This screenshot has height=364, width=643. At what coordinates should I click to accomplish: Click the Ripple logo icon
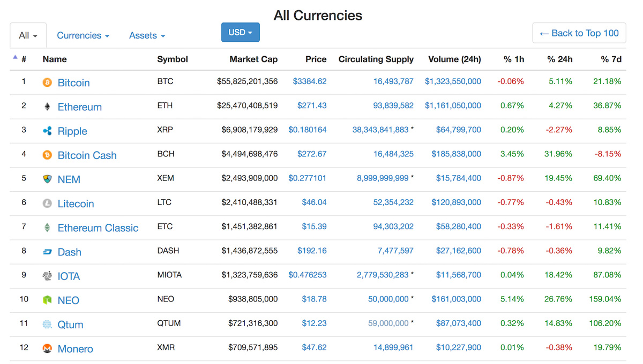point(47,131)
